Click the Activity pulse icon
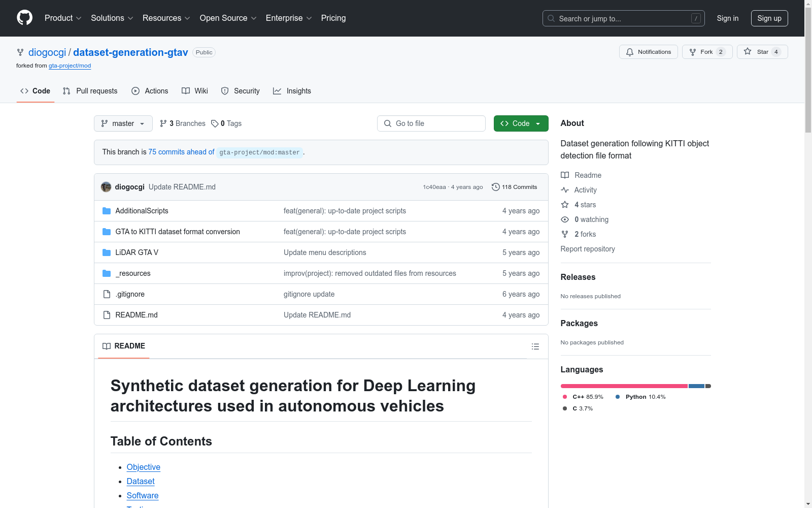 (x=565, y=190)
